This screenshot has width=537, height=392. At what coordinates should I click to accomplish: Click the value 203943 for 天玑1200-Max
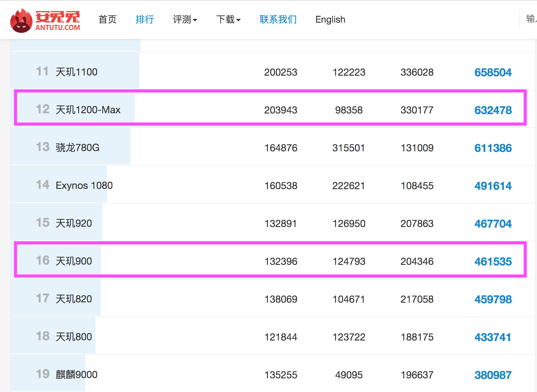[281, 110]
